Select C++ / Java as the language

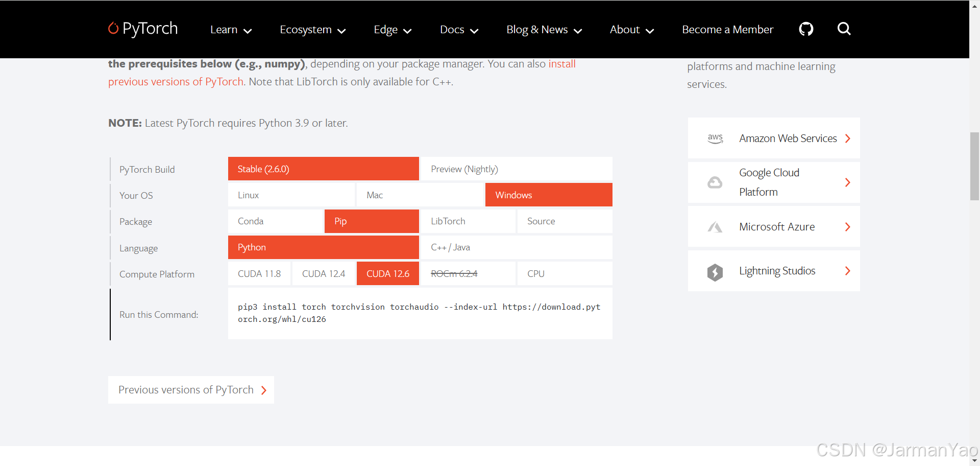(x=516, y=247)
